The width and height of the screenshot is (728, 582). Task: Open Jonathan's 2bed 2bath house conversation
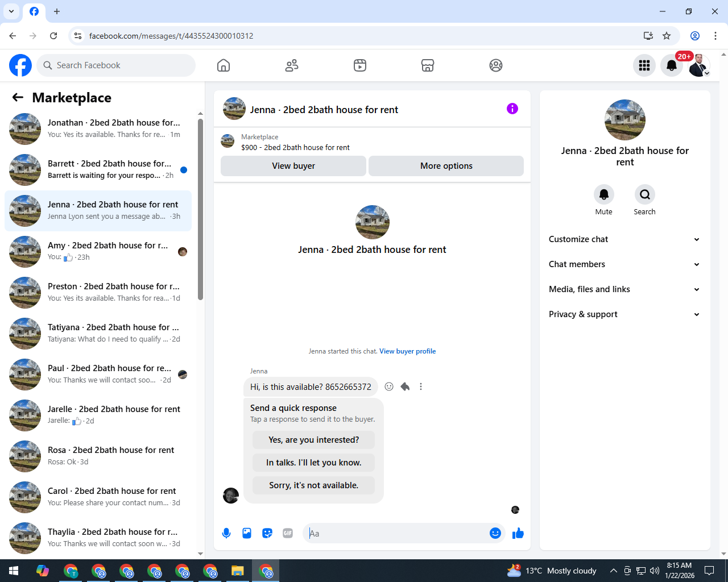(98, 129)
